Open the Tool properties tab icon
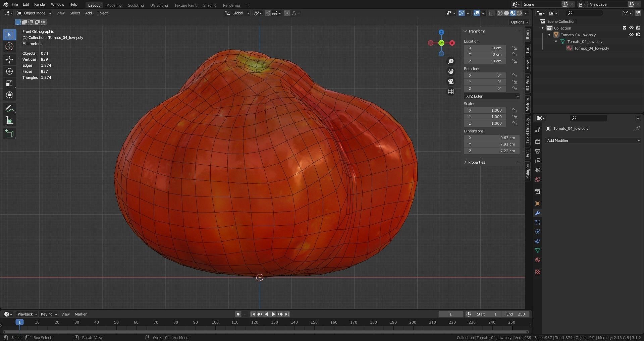Screen dimensions: 644x341 [x=538, y=130]
